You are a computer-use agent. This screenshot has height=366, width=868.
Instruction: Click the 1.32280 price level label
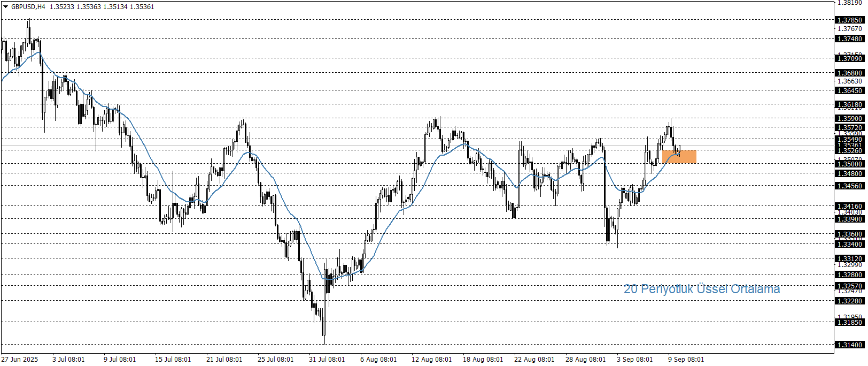(x=849, y=301)
